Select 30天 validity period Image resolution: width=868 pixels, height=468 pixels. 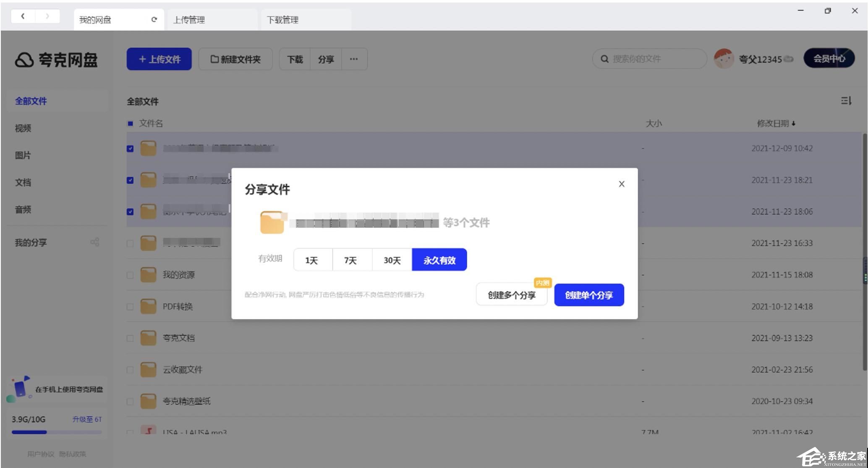tap(392, 260)
